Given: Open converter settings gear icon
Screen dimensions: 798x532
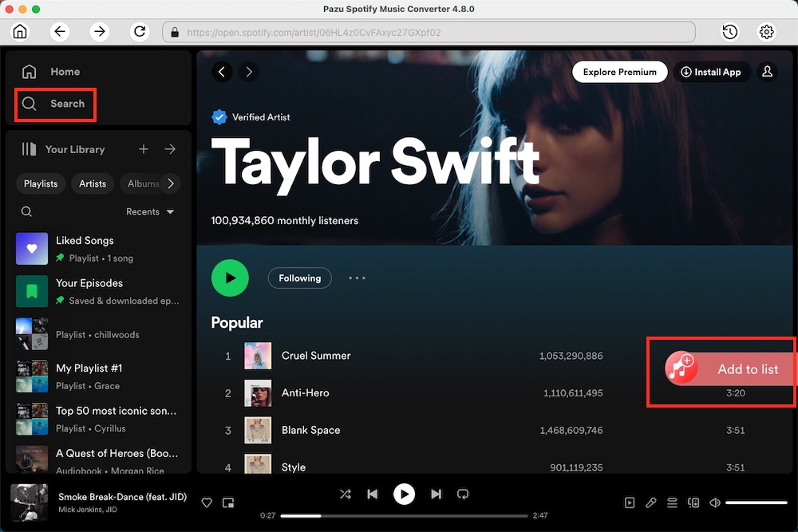Looking at the screenshot, I should (767, 32).
